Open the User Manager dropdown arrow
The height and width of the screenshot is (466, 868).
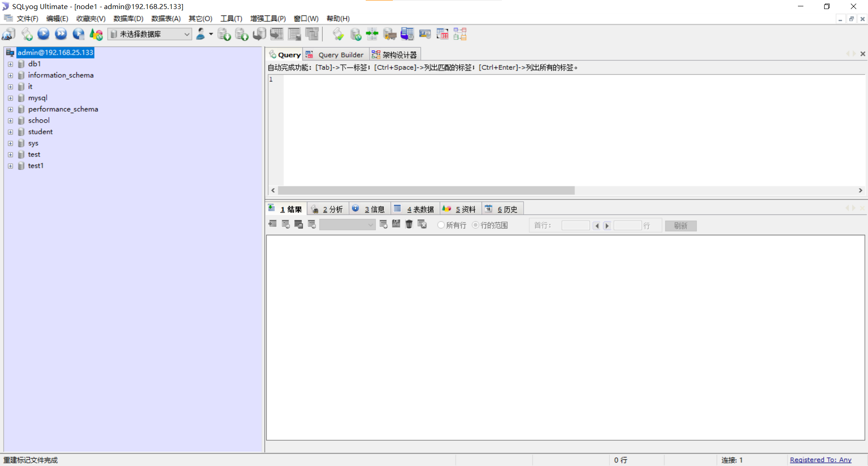point(211,34)
